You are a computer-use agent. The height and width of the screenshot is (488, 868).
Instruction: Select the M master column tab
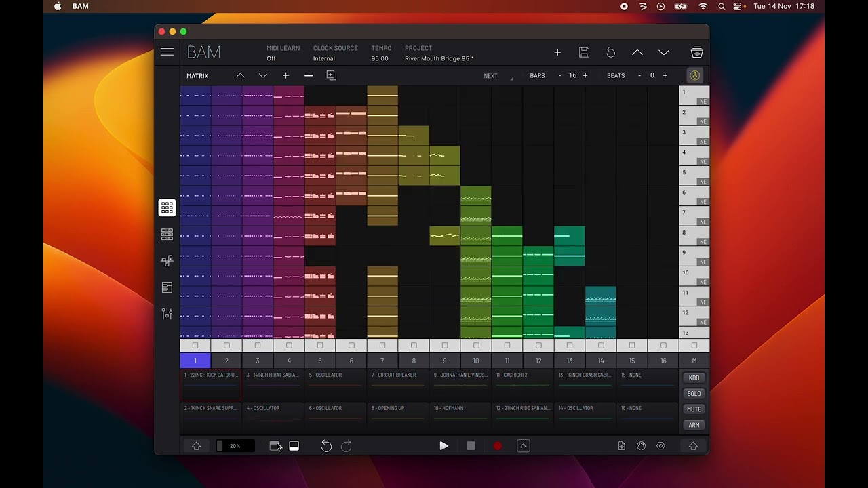click(x=694, y=361)
